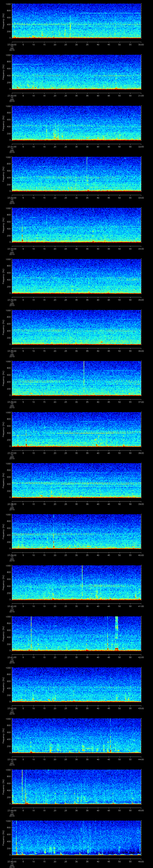Image resolution: width=153 pixels, height=868 pixels.
Task: Click the '23:35:00' time axis label
Action: [12, 351]
